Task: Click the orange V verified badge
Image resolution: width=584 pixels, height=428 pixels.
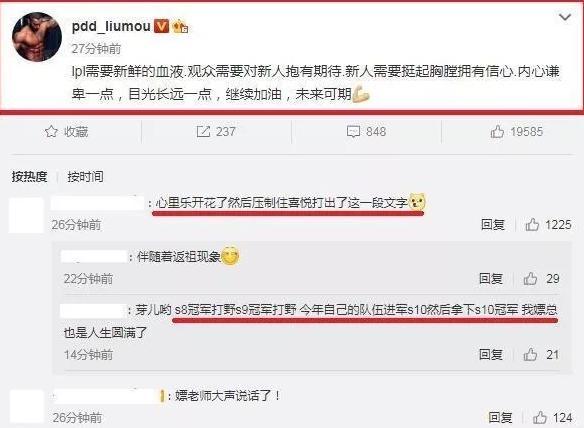Action: (x=161, y=26)
